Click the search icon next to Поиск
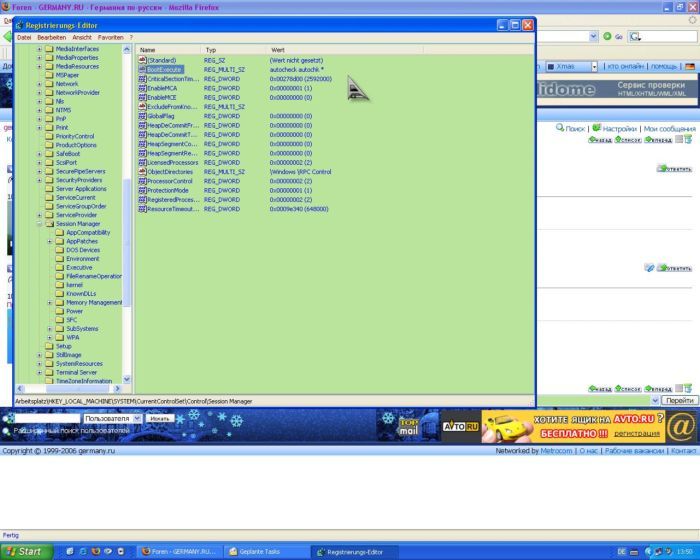The height and width of the screenshot is (560, 700). click(x=560, y=128)
